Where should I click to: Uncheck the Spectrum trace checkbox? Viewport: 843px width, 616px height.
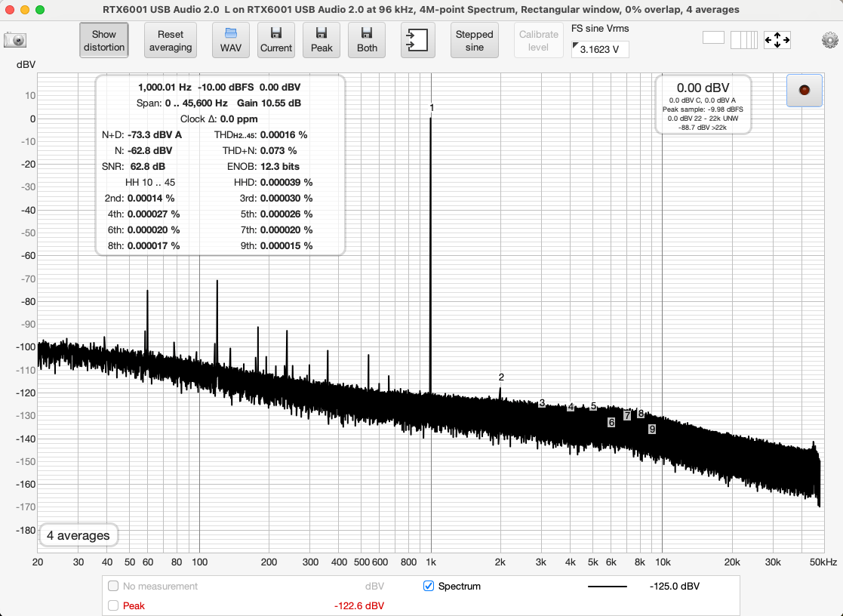(429, 586)
